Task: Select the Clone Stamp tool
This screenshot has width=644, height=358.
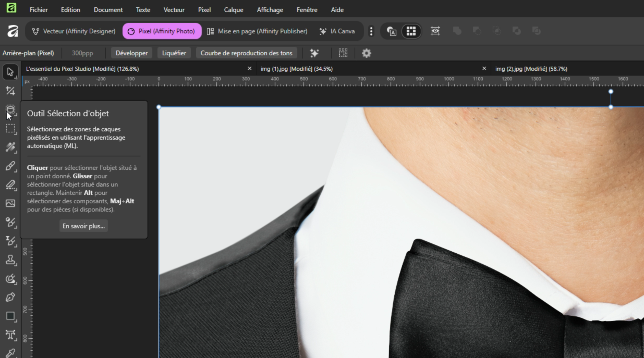Action: [10, 260]
